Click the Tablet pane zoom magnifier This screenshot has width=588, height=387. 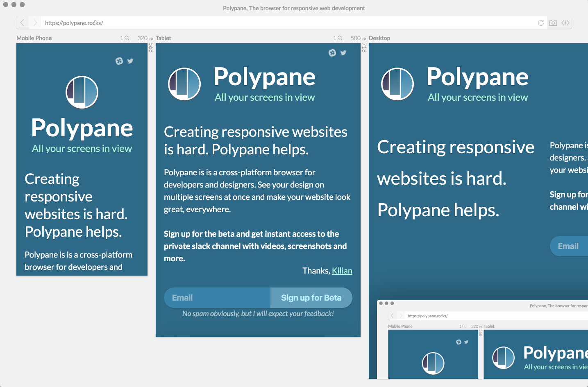(340, 38)
